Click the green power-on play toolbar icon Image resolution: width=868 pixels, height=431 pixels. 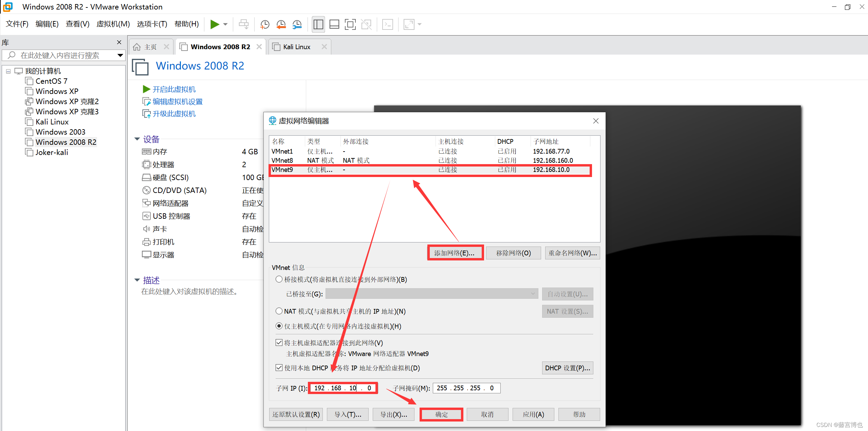pyautogui.click(x=215, y=24)
